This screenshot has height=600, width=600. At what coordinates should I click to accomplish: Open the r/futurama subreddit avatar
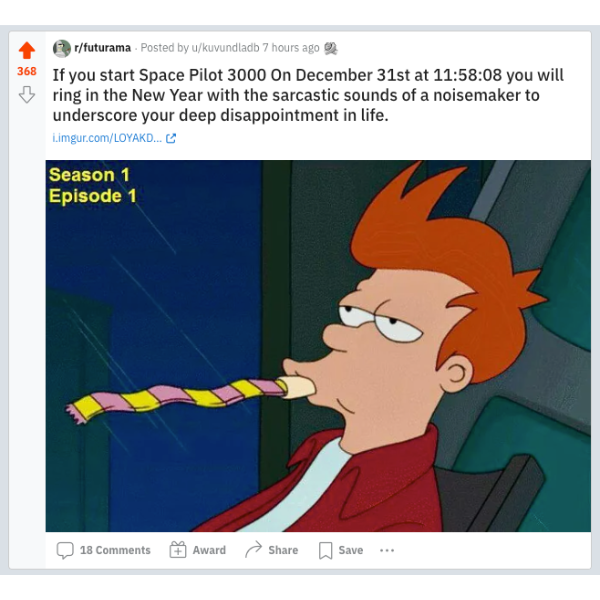point(62,48)
